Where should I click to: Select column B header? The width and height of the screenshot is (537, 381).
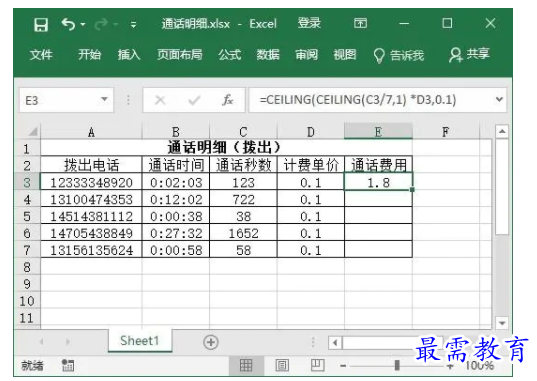click(x=175, y=132)
